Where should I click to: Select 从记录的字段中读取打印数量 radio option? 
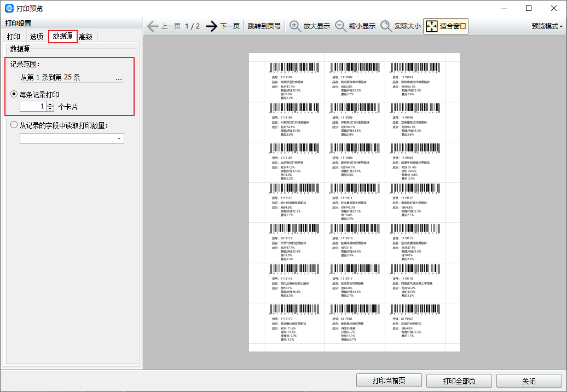[14, 125]
